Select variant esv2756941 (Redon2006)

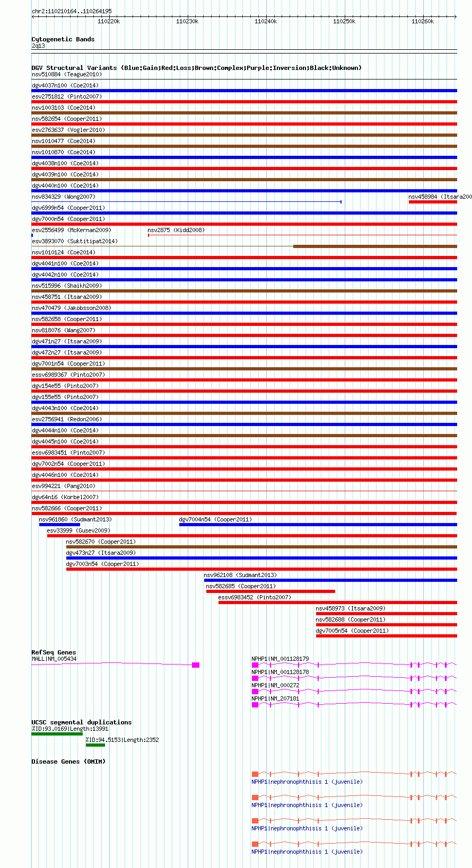(67, 419)
